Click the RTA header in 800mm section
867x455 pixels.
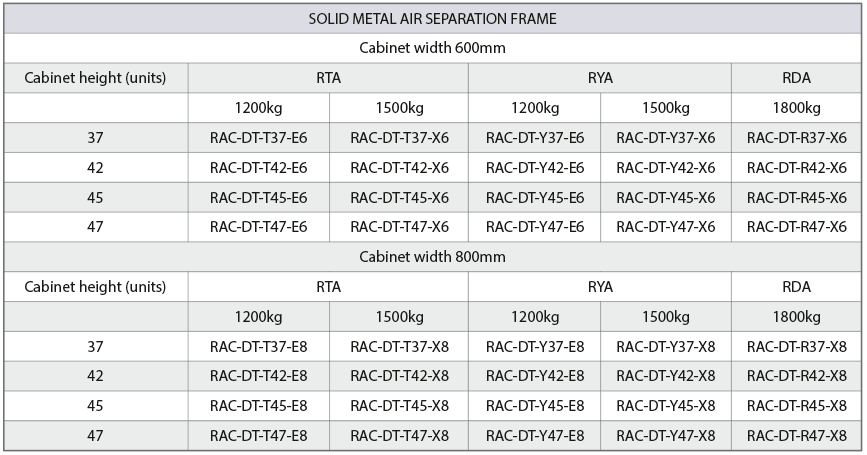point(328,287)
